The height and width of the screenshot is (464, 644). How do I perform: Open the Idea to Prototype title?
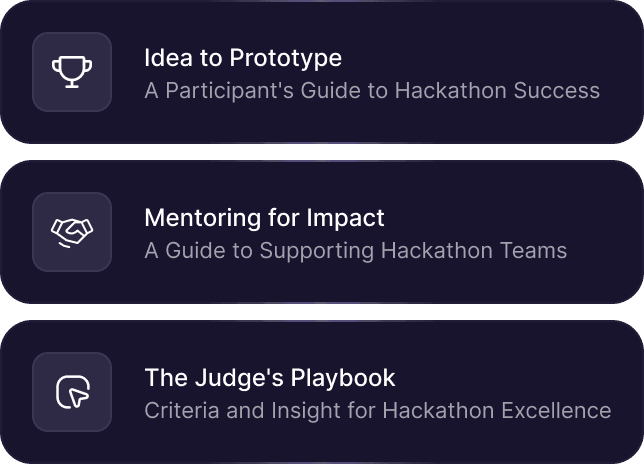(243, 58)
